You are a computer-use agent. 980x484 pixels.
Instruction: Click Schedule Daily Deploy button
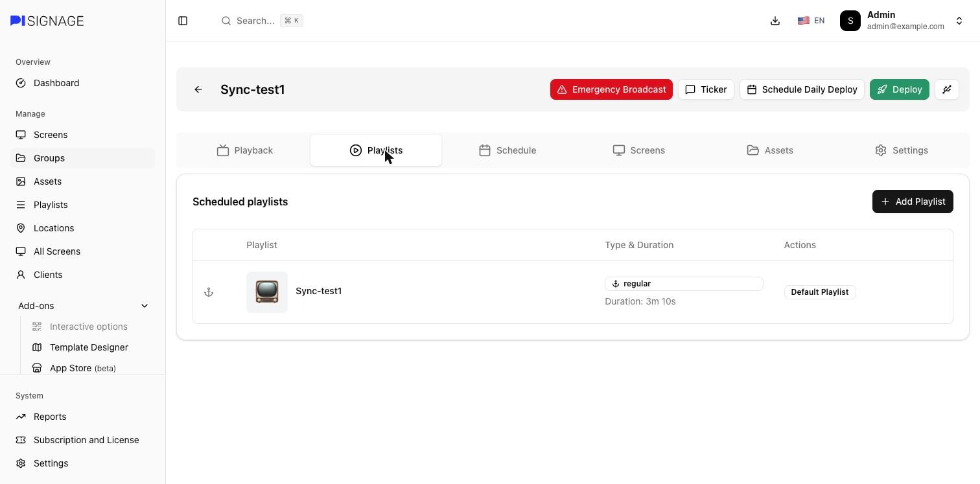tap(802, 89)
